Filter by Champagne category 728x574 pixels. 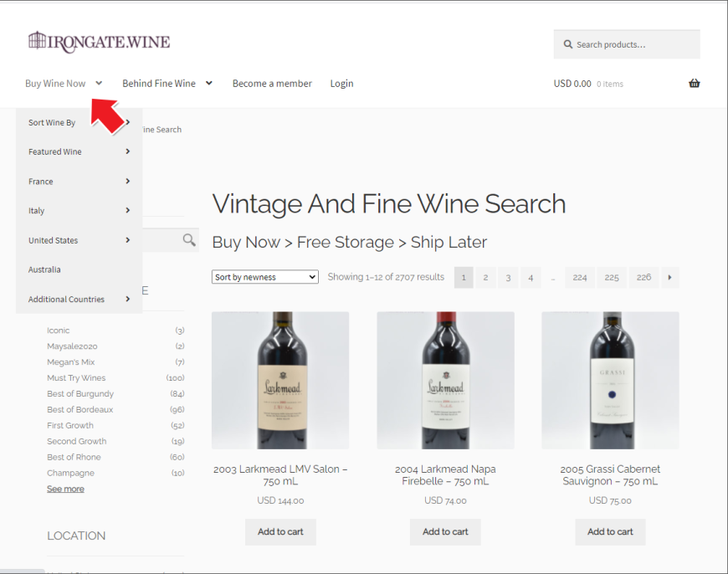(x=70, y=473)
